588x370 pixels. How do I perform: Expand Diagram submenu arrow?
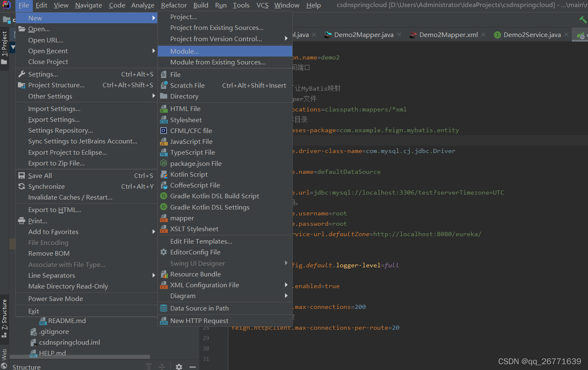coord(286,296)
